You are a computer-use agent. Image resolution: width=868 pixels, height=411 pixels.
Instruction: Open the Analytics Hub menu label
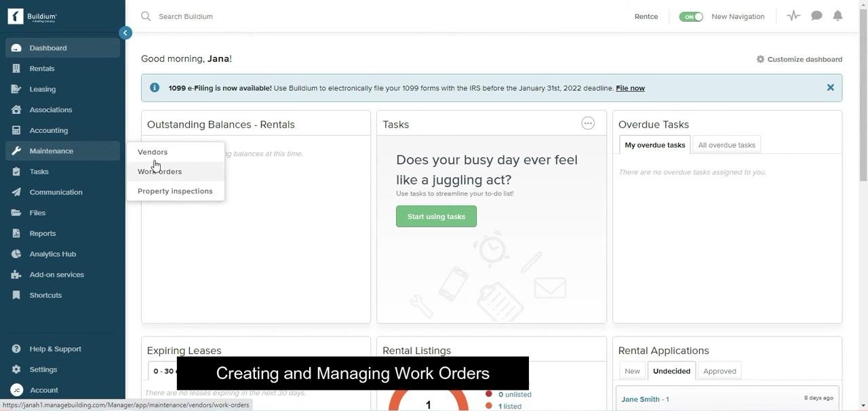pos(53,254)
